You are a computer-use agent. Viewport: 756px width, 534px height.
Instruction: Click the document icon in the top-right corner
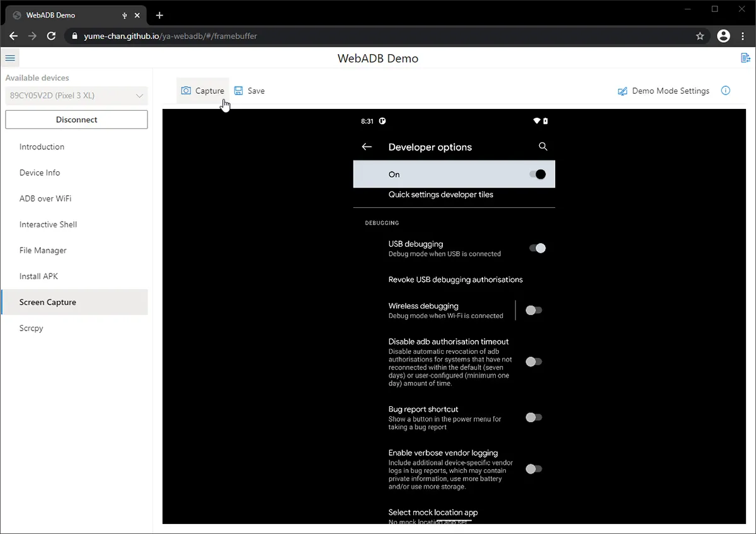(745, 57)
